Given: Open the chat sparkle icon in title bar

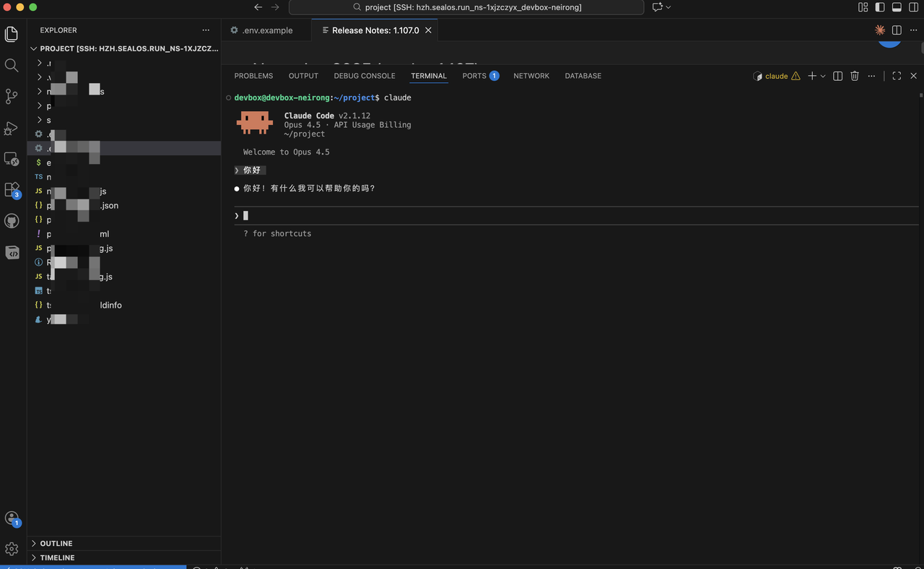Looking at the screenshot, I should click(x=657, y=7).
